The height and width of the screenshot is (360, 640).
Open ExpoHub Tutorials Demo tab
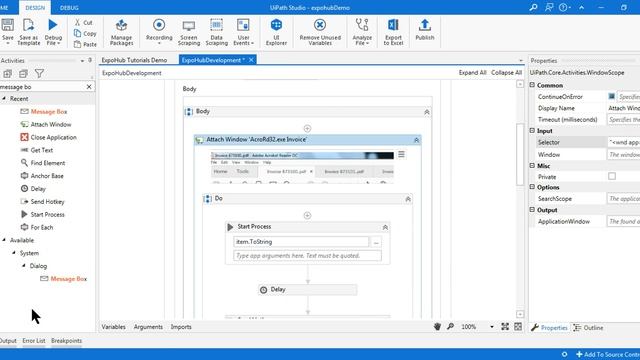(134, 60)
